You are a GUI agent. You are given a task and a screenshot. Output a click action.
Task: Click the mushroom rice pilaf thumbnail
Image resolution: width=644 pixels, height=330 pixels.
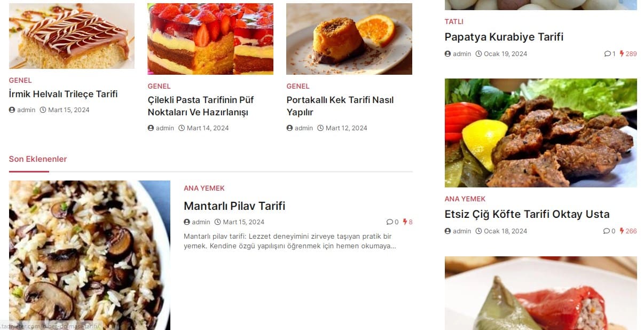coord(90,255)
